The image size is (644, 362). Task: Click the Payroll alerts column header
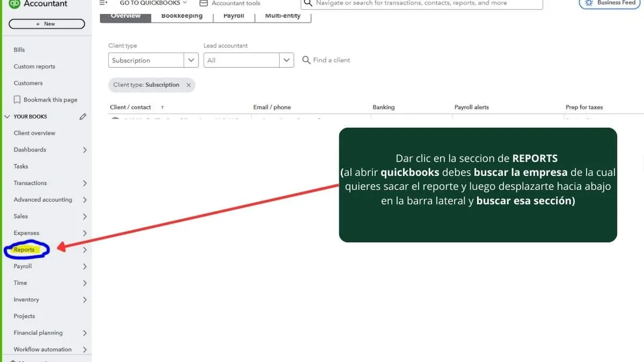click(472, 107)
